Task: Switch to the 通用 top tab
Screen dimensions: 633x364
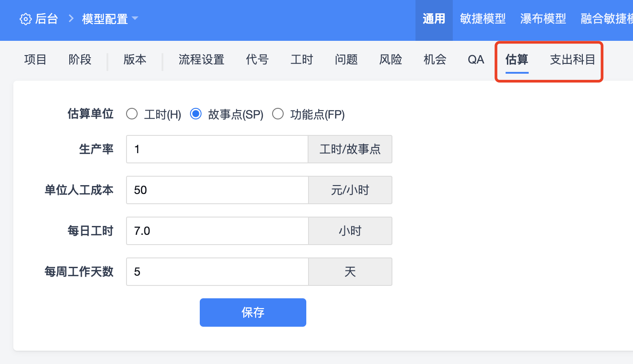Action: [x=434, y=19]
